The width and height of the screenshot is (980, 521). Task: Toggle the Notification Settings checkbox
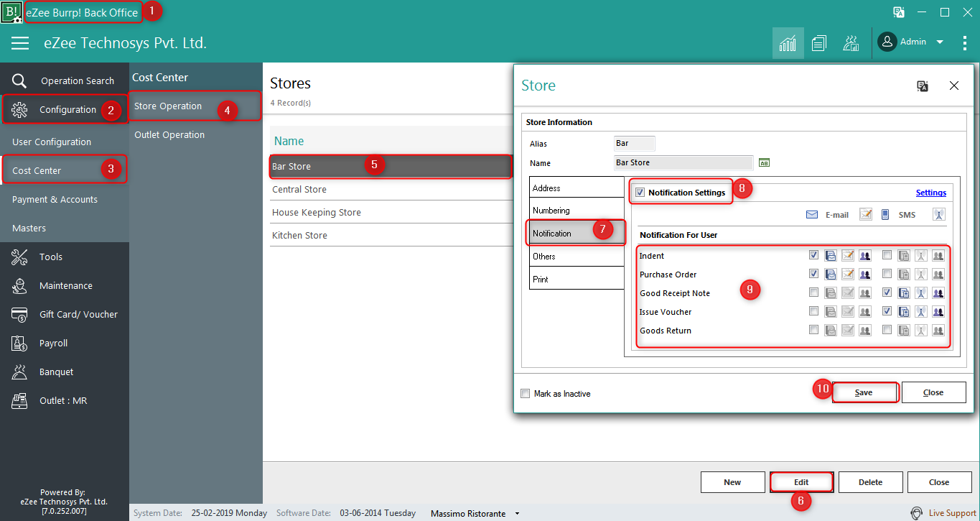(x=640, y=193)
